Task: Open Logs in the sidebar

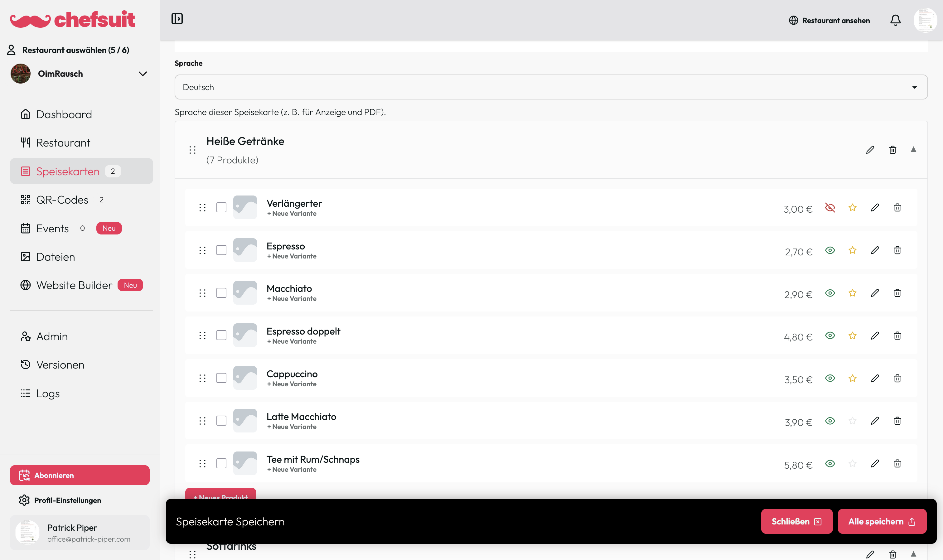Action: [81, 393]
